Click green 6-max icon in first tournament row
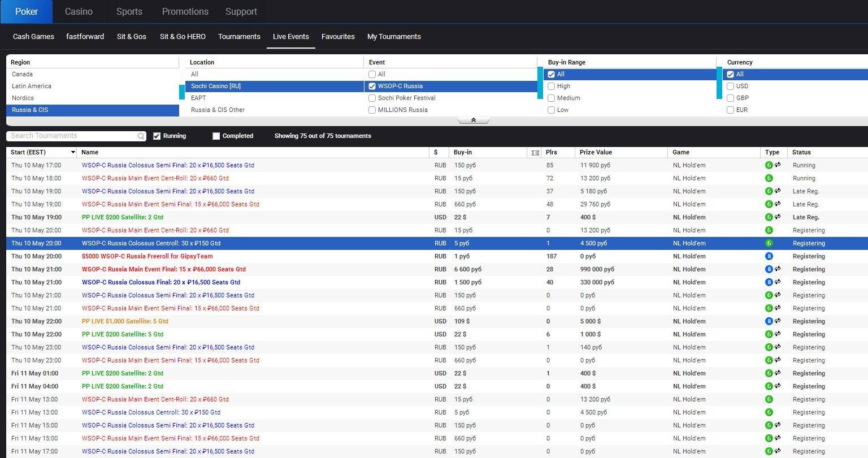Image resolution: width=868 pixels, height=458 pixels. 769,165
